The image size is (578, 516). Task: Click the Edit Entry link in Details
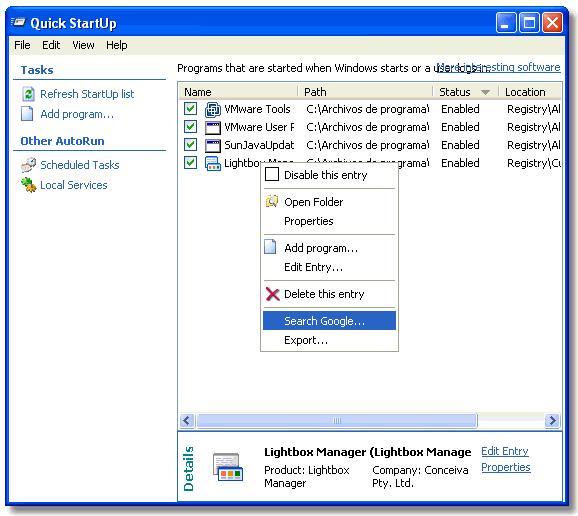[505, 451]
